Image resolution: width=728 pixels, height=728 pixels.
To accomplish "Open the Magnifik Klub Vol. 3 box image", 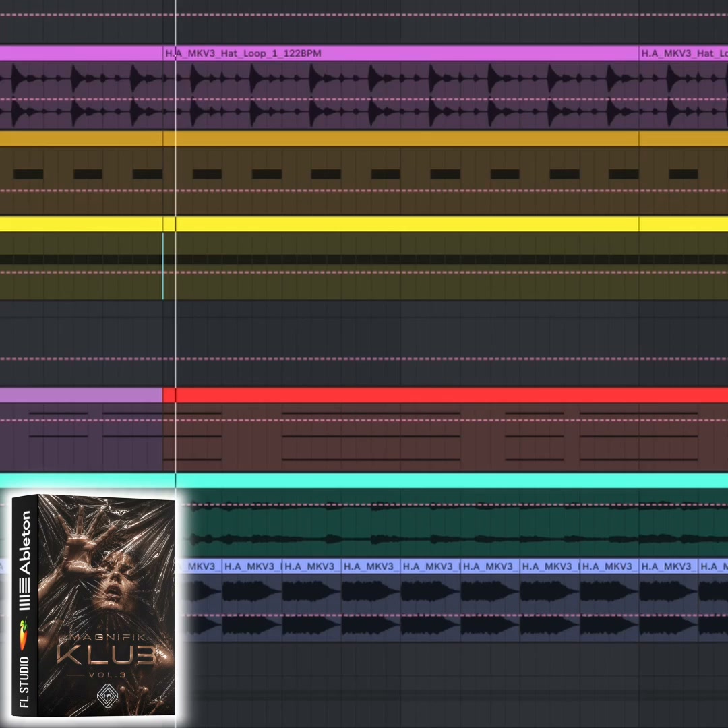I will point(94,606).
